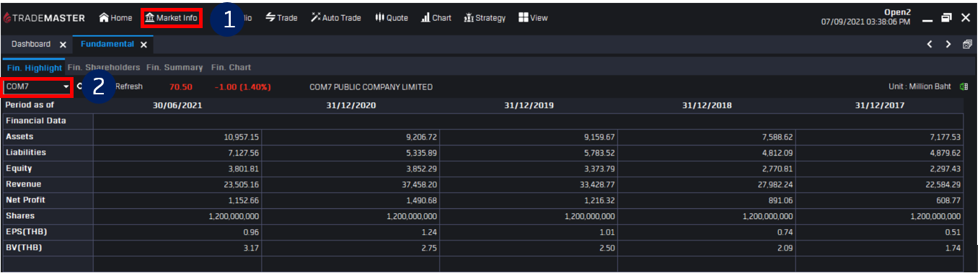The height and width of the screenshot is (273, 980).
Task: Select the Shares row label
Action: 20,215
